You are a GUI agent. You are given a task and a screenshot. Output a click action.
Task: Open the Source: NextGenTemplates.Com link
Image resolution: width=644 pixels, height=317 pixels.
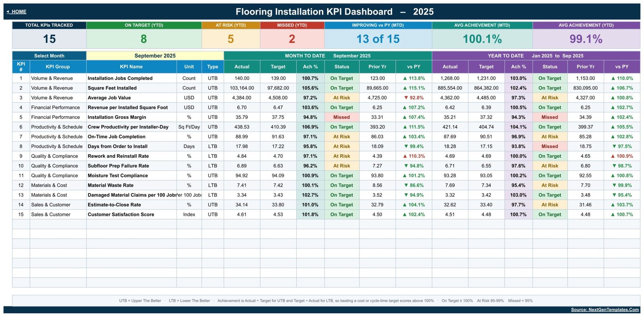(x=605, y=309)
